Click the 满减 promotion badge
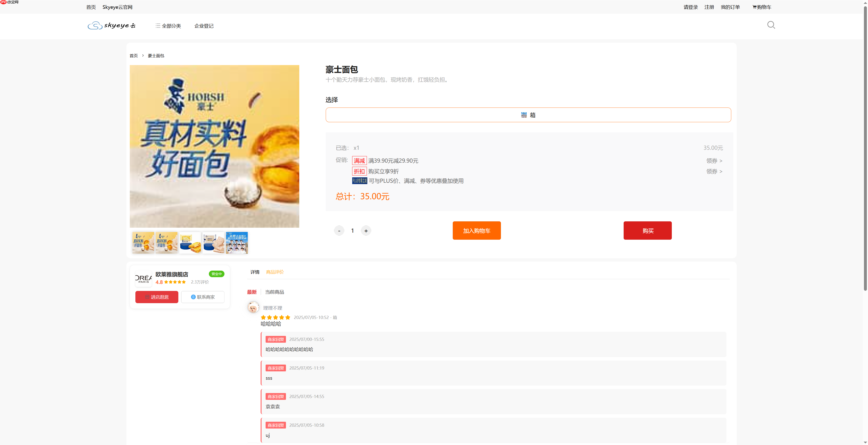The height and width of the screenshot is (445, 868). [359, 161]
